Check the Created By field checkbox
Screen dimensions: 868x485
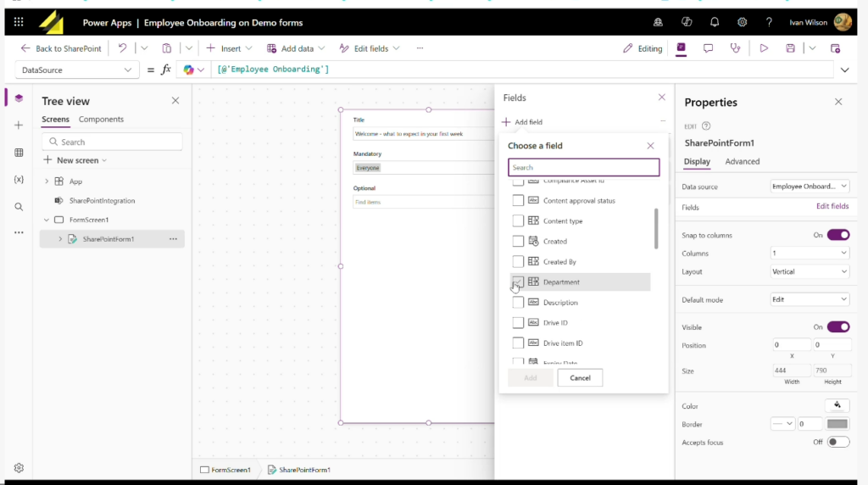coord(518,262)
